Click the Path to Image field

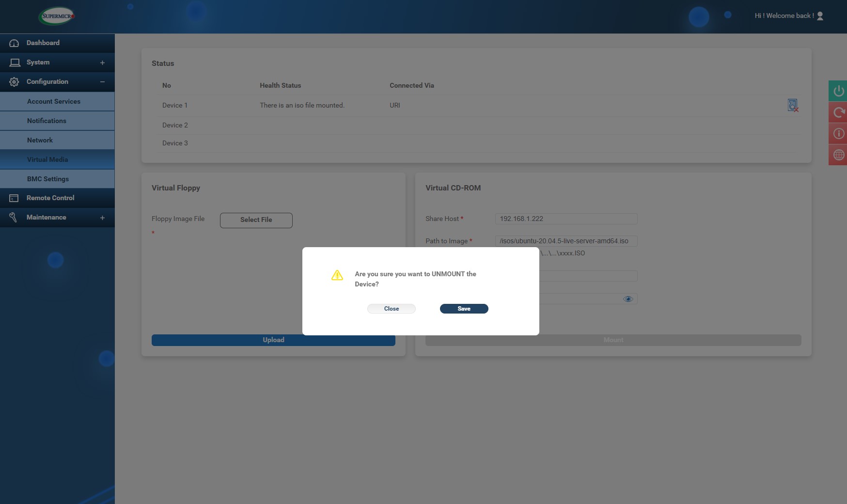566,241
